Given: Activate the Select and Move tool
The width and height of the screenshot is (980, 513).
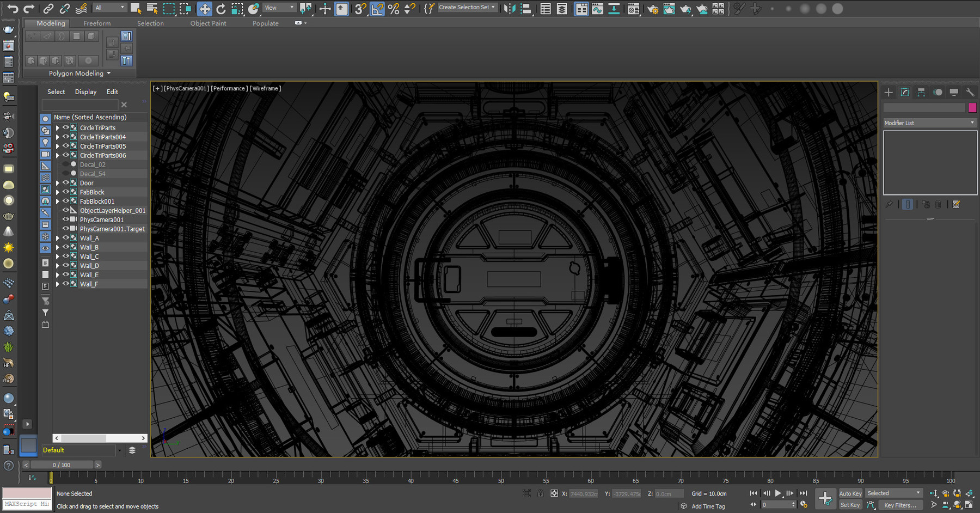Looking at the screenshot, I should (205, 8).
